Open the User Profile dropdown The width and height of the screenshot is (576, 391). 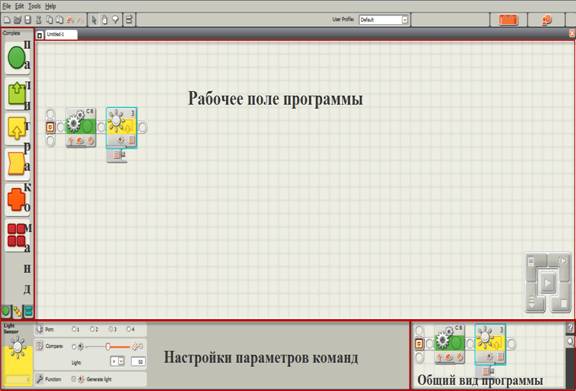tap(384, 20)
